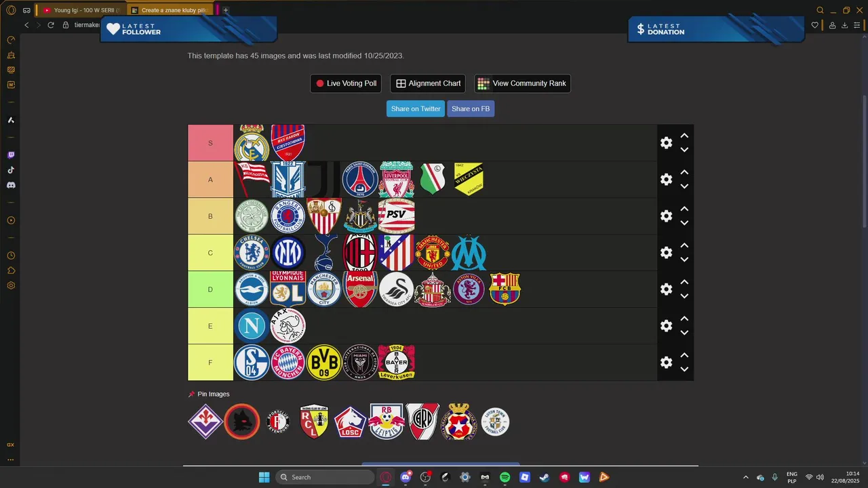Pick RB Leipzig crest from unranked images
The width and height of the screenshot is (868, 488).
pos(387,422)
